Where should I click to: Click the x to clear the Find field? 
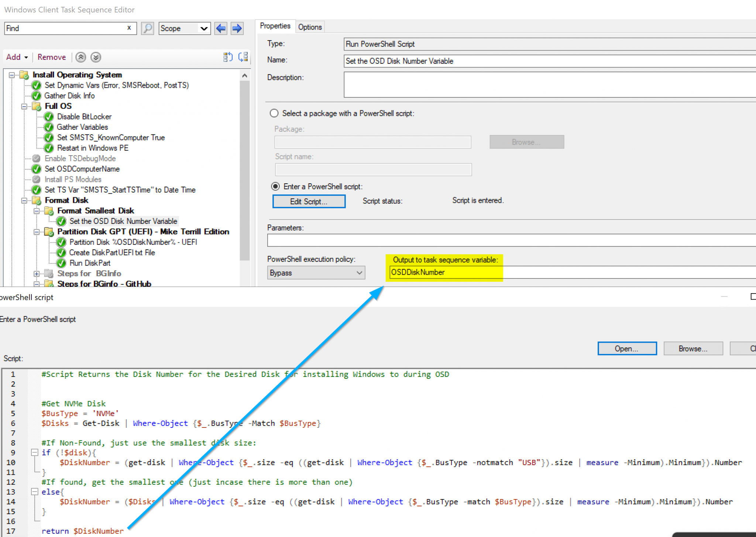pos(129,28)
